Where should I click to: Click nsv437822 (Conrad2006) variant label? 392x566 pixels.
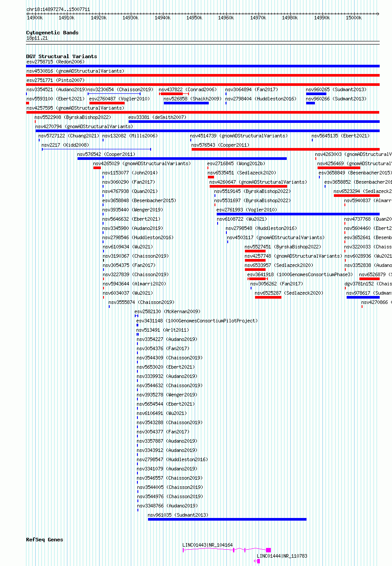pos(188,89)
